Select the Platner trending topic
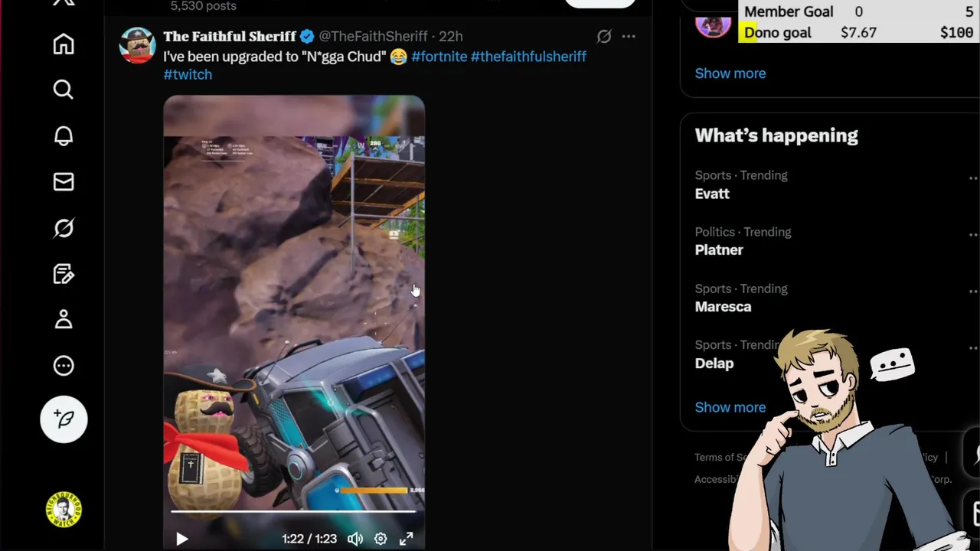980x551 pixels. tap(719, 249)
